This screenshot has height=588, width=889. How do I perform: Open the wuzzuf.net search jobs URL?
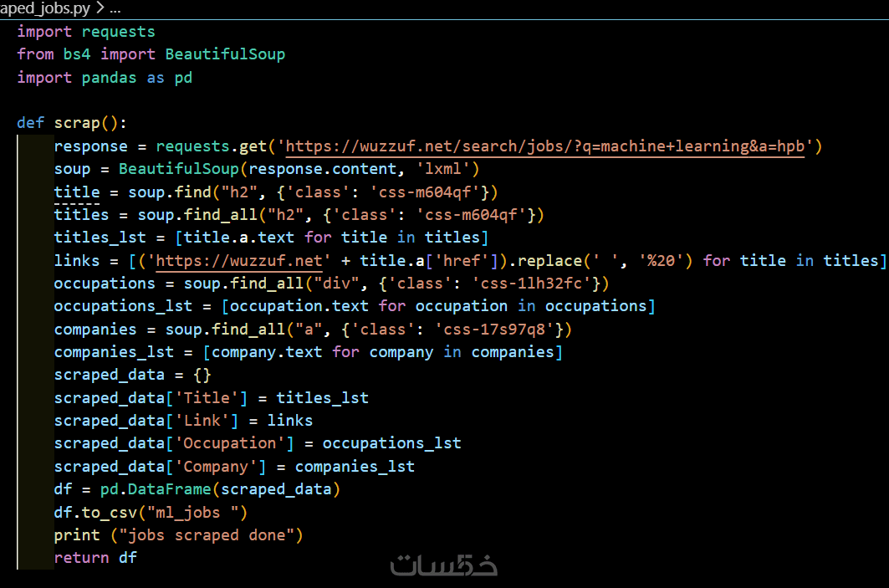[x=545, y=146]
